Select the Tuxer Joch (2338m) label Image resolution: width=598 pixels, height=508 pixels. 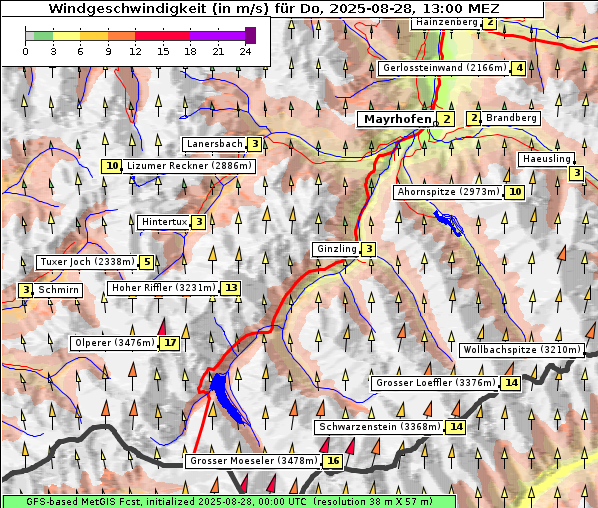coord(87,262)
